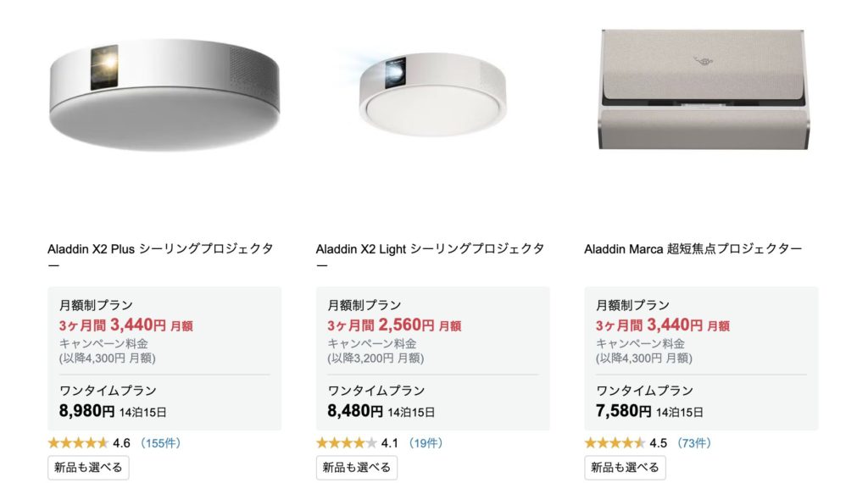Open Aladdin X2 Light シーリングプロジェクター title link
This screenshot has height=483, width=868.
click(429, 249)
